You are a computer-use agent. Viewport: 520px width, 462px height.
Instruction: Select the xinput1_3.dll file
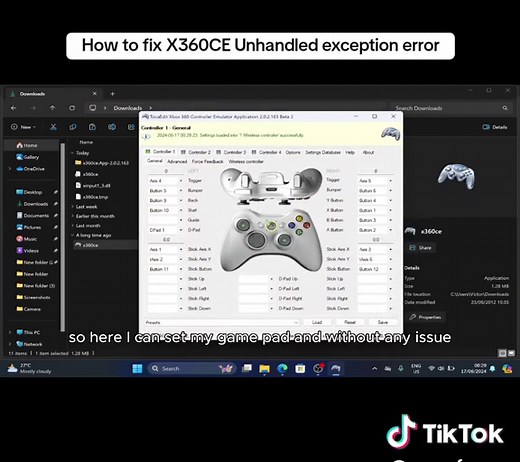(93, 185)
